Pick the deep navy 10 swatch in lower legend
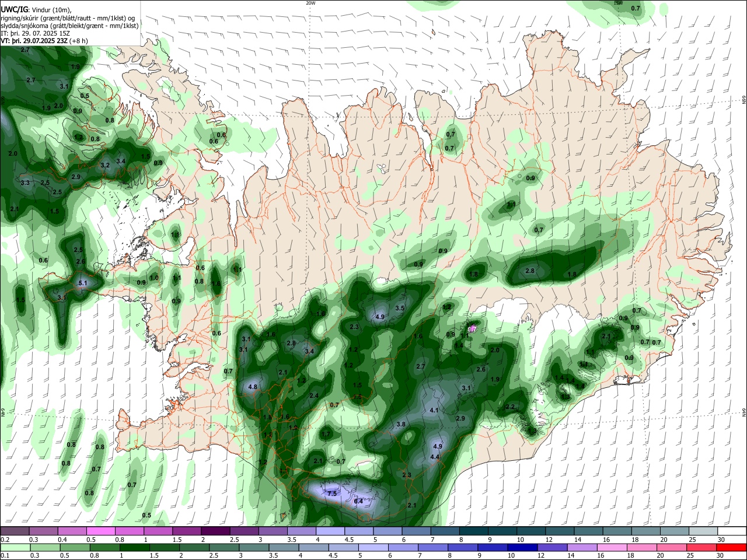Viewport: 747px width, 560px height. coord(523,548)
